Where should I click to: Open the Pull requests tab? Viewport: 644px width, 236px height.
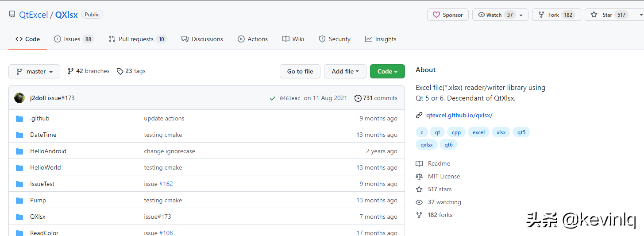(x=138, y=39)
